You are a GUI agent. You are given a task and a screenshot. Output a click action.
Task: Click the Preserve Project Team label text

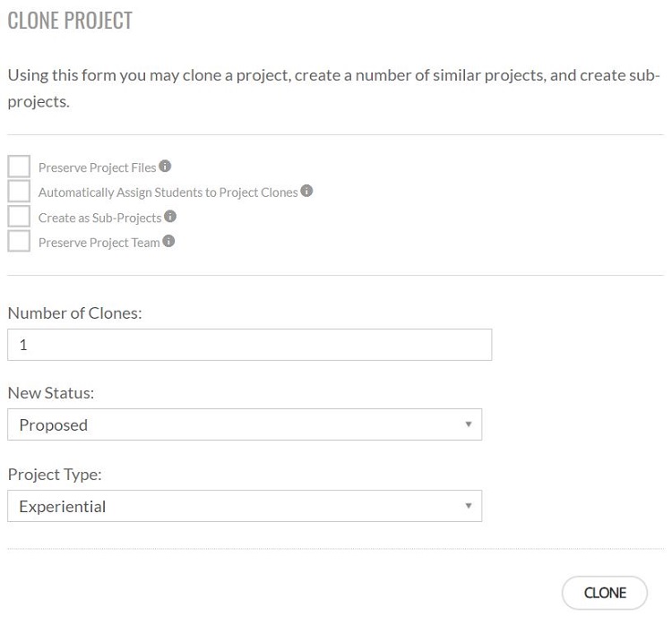99,243
